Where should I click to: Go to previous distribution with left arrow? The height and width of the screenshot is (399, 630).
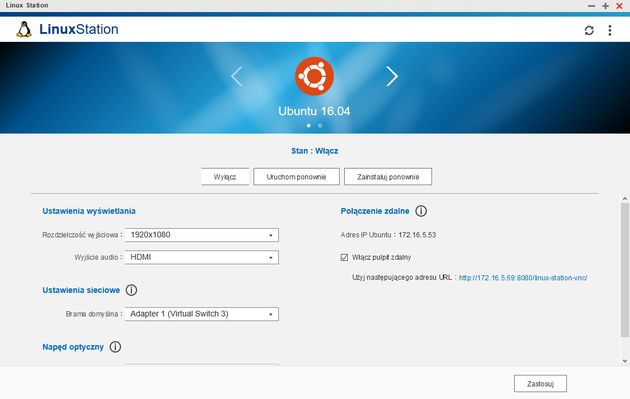(236, 76)
